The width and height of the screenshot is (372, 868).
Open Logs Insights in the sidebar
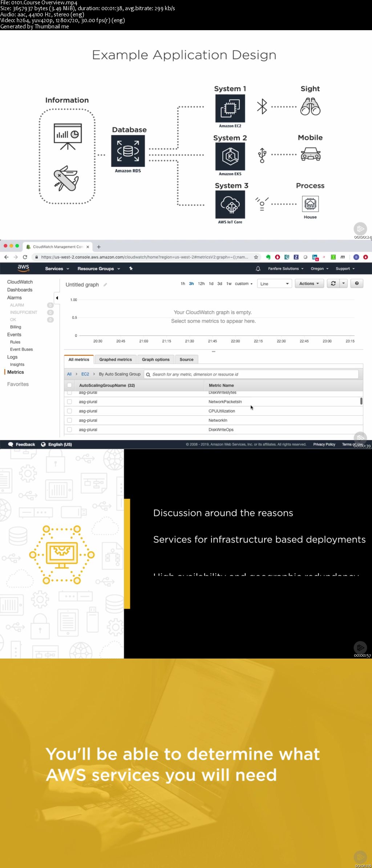click(x=17, y=364)
